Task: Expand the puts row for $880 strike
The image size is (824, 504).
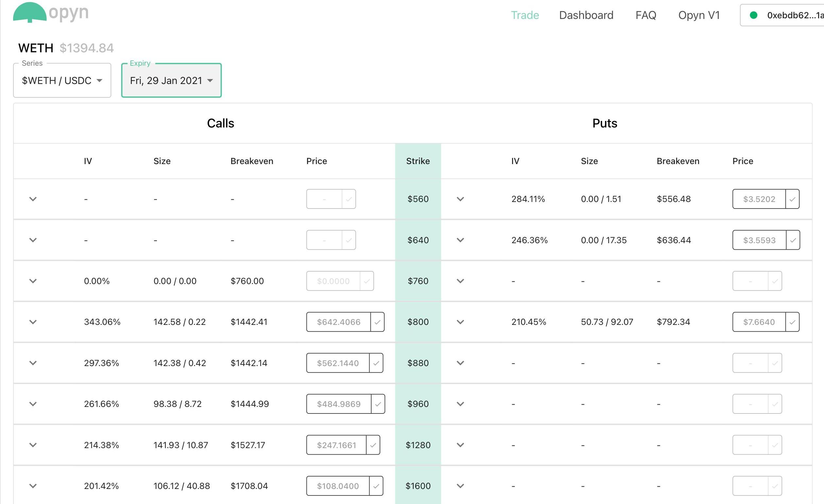Action: tap(460, 363)
